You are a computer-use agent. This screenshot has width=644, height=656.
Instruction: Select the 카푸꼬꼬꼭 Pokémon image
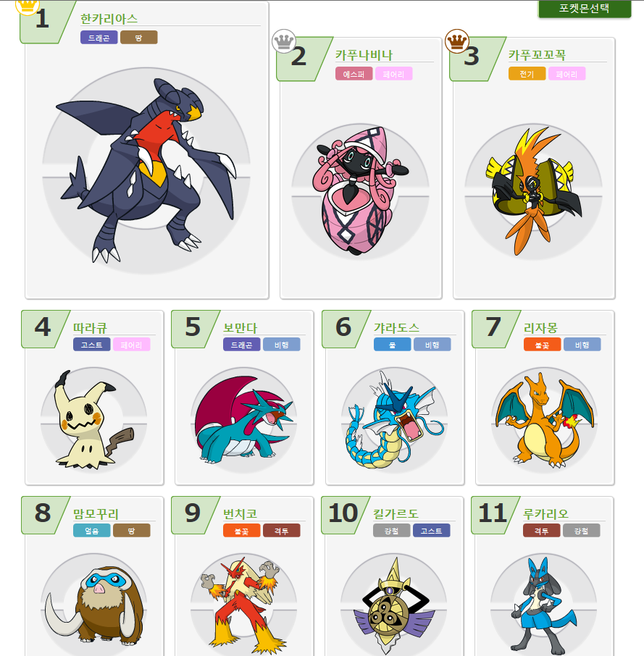534,191
